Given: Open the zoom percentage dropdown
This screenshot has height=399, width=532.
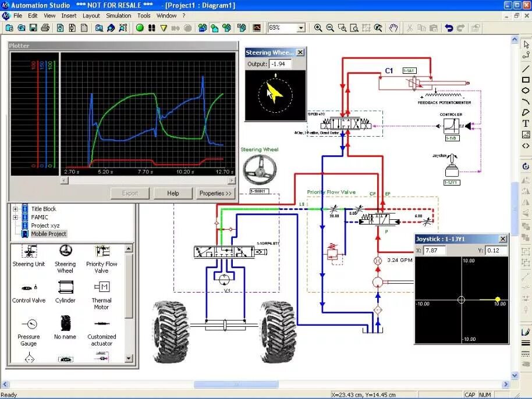Looking at the screenshot, I should 301,28.
